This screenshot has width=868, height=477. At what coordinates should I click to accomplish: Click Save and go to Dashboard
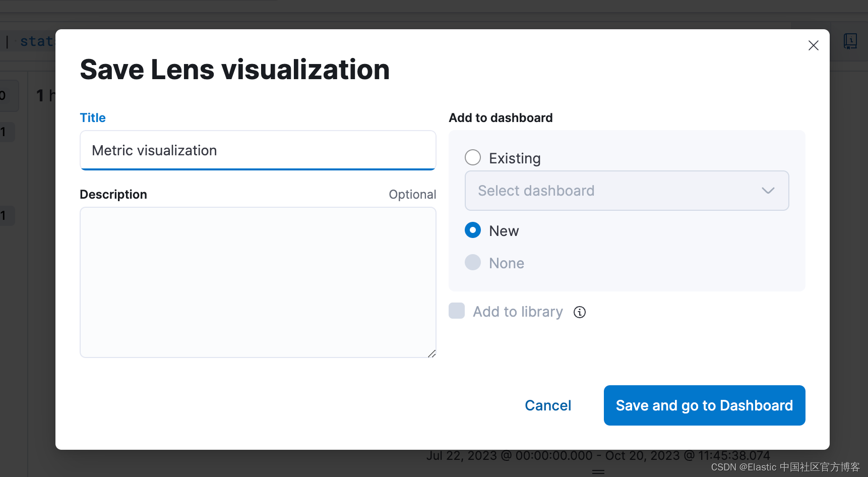[704, 405]
